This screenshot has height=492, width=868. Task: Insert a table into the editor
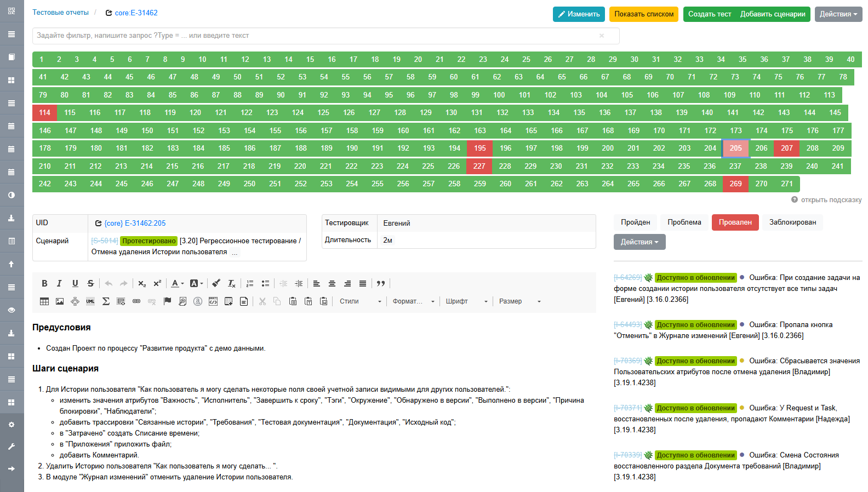(x=44, y=301)
